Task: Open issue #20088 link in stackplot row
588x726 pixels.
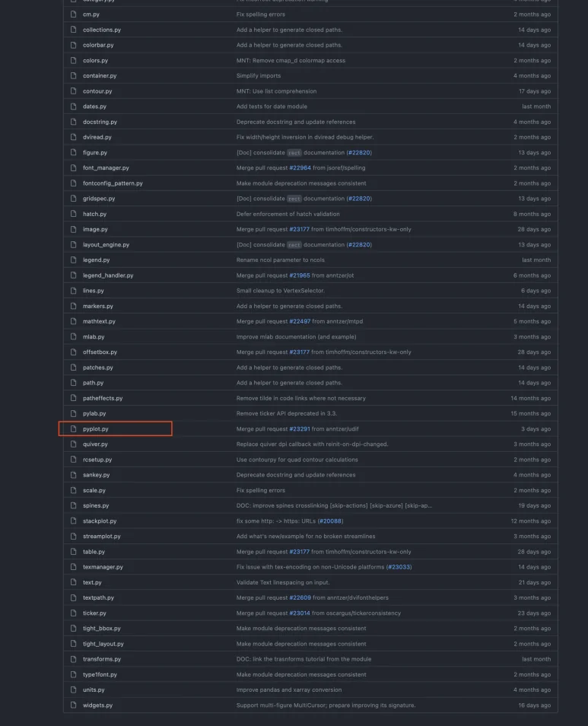Action: click(x=330, y=521)
